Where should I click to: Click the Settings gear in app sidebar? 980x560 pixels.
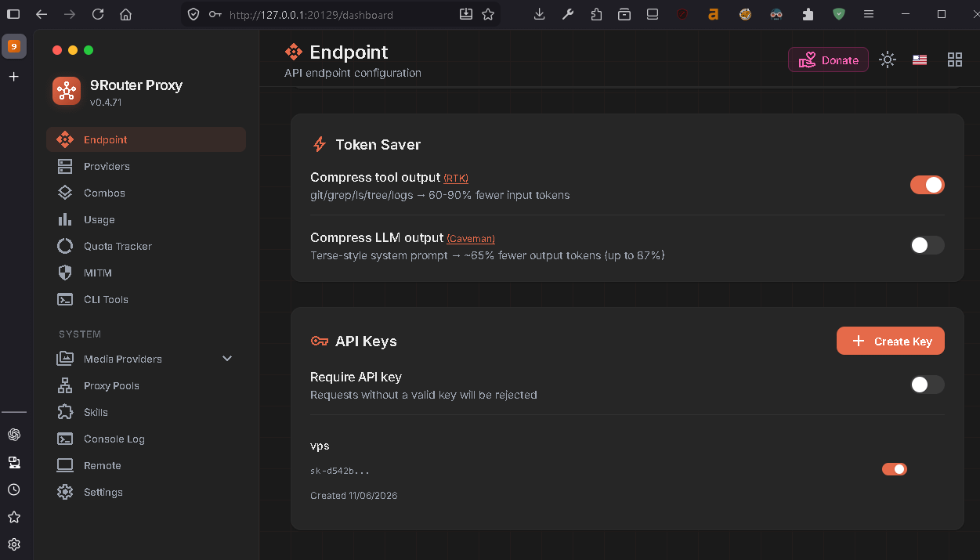(65, 492)
